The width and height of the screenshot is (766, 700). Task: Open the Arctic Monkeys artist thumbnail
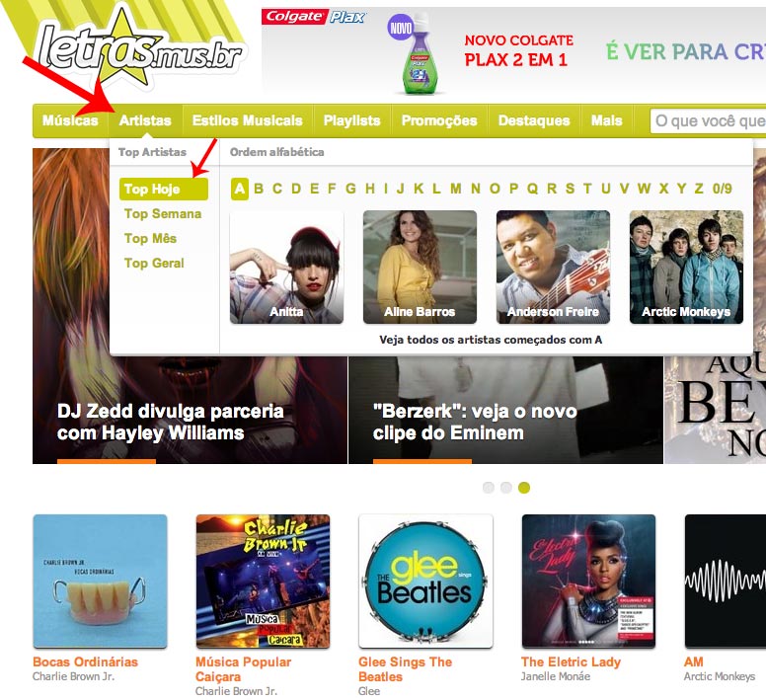click(x=686, y=268)
